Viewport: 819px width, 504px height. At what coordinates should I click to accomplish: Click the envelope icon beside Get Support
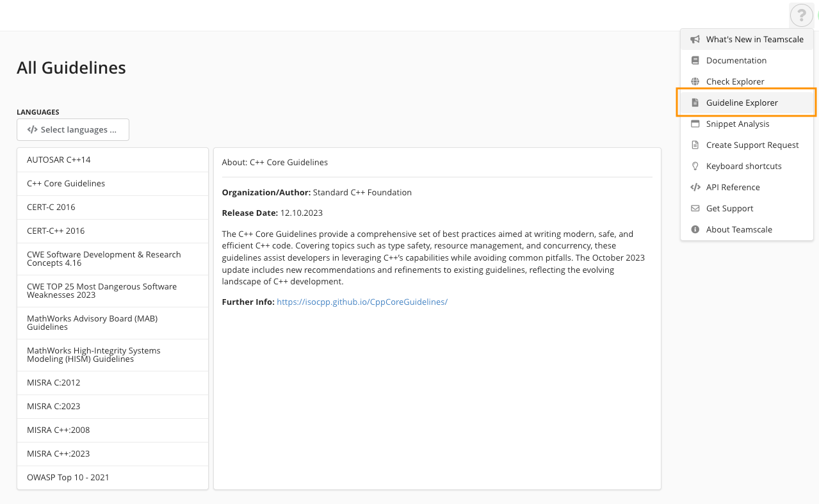(x=695, y=208)
